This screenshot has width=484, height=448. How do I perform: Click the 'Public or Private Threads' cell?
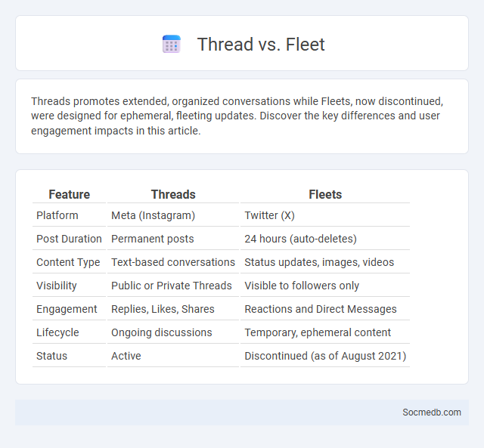coord(173,286)
